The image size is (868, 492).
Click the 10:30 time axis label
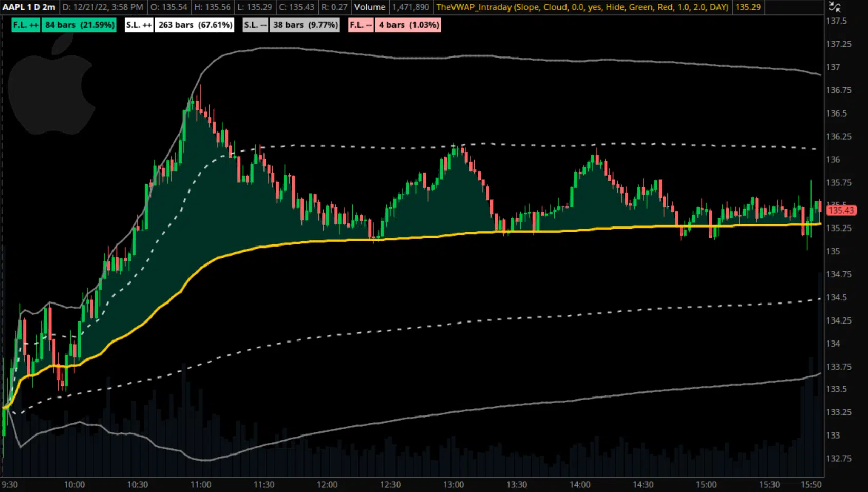point(138,484)
